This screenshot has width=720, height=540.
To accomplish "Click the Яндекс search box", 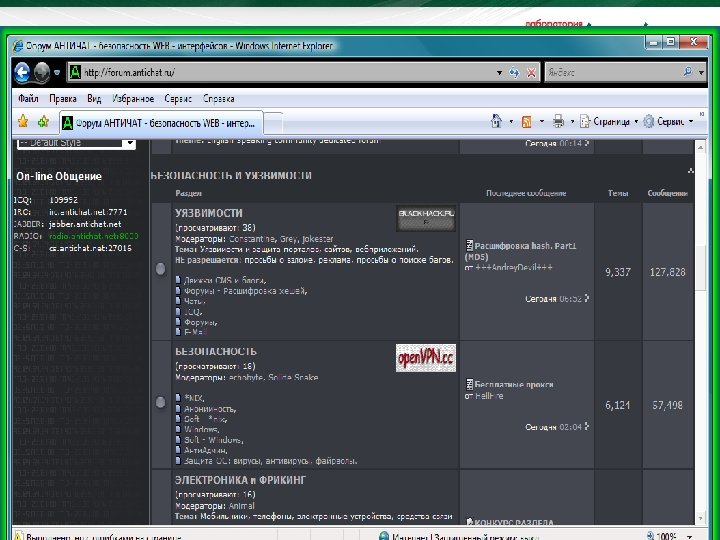I will click(x=613, y=72).
